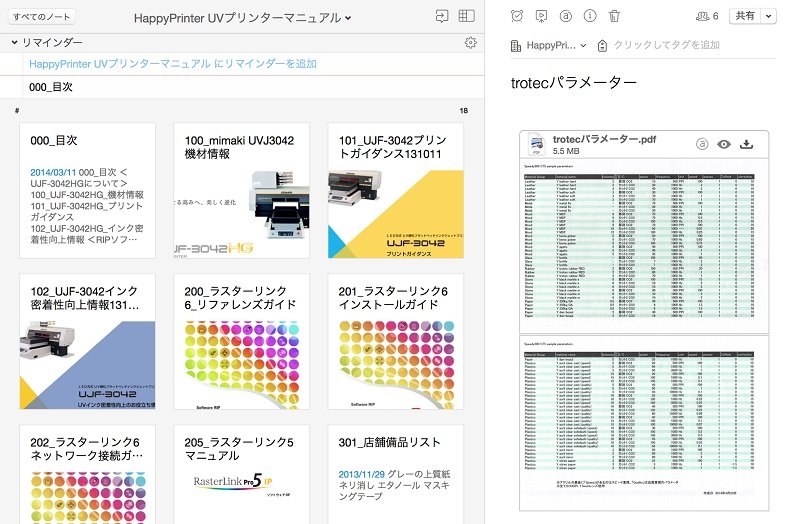
Task: Start presentation mode with the play icon
Action: tap(541, 16)
